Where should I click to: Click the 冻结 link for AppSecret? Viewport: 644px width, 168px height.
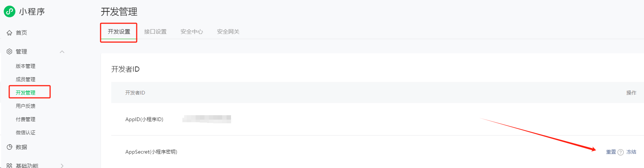coord(631,152)
